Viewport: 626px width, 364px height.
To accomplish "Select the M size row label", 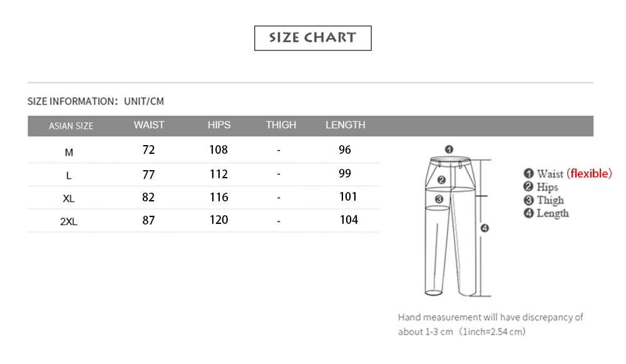I will [x=69, y=152].
